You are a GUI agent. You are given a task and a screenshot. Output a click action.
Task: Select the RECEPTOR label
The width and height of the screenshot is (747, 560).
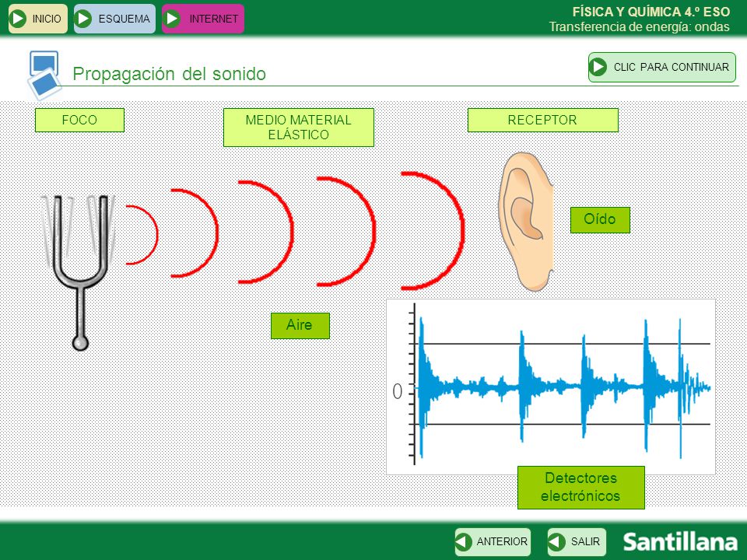coord(542,120)
